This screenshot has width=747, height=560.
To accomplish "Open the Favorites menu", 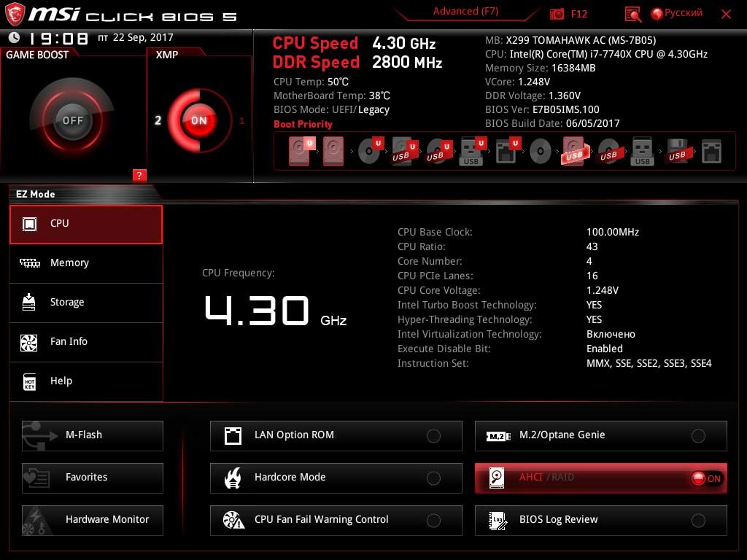I will 93,478.
